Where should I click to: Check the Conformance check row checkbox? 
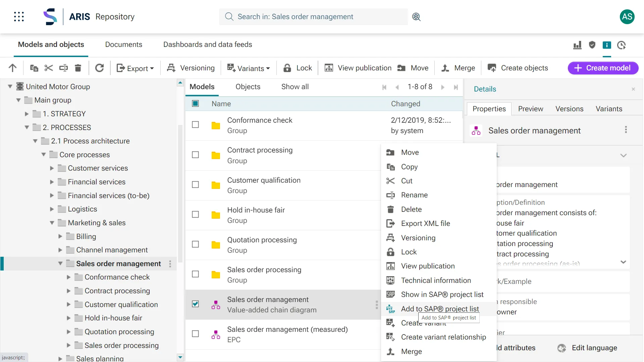[x=195, y=125]
